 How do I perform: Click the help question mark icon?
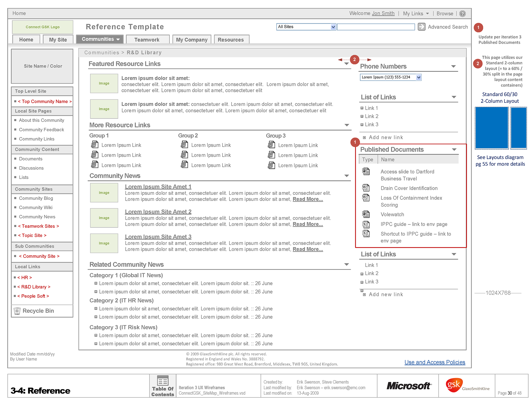click(462, 14)
